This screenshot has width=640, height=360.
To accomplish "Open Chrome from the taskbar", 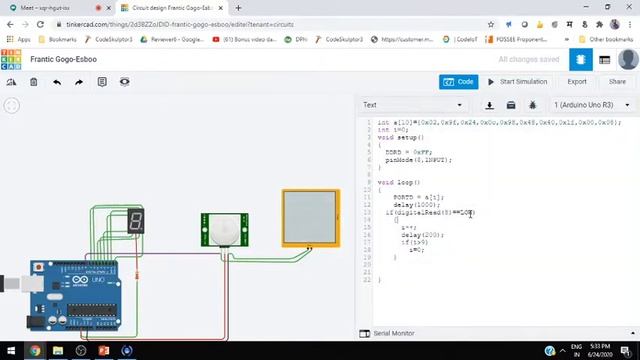I will pos(35,351).
